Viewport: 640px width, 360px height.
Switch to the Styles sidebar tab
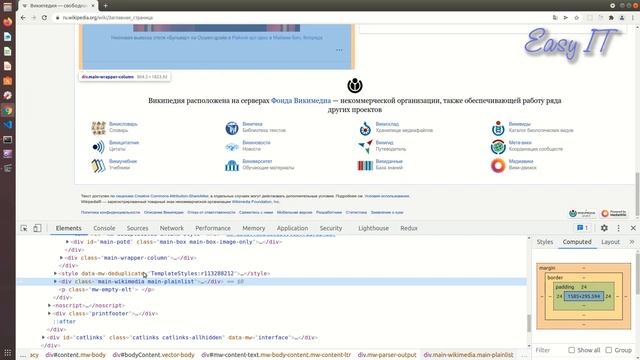[544, 242]
